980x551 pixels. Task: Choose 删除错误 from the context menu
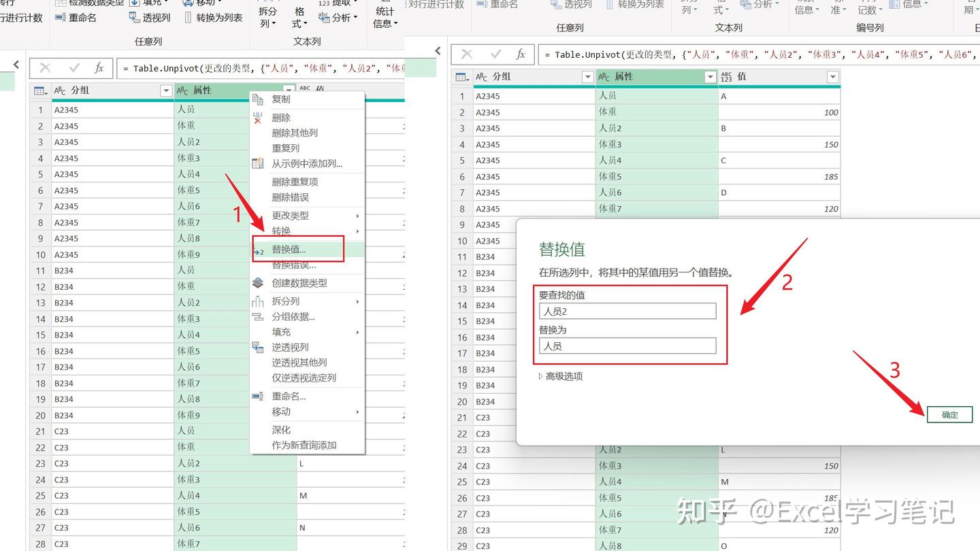290,197
